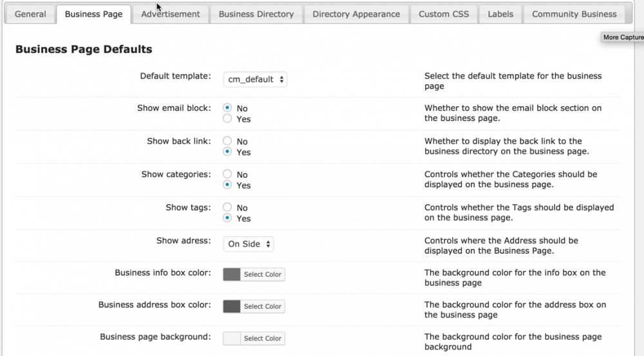Select Yes for Show email block
This screenshot has width=644, height=356.
pos(227,119)
